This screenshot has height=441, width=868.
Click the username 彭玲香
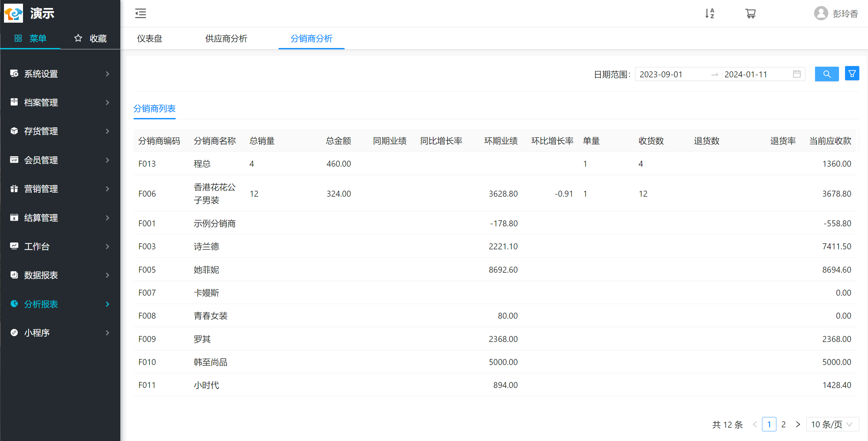point(845,13)
